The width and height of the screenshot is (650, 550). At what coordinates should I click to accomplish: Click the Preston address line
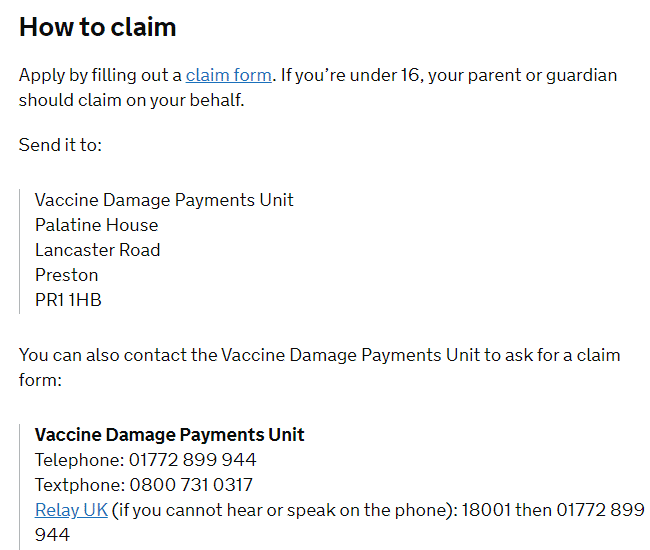pos(66,275)
